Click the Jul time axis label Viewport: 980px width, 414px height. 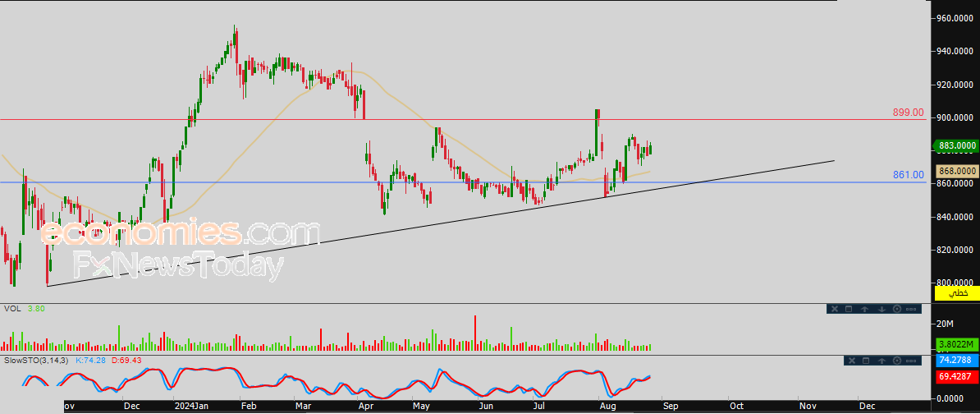(x=539, y=407)
